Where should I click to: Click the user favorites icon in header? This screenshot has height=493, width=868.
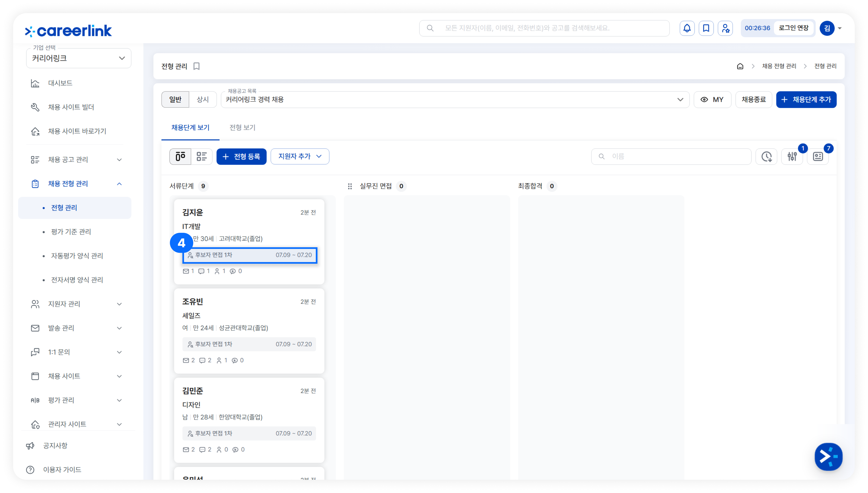(x=725, y=28)
